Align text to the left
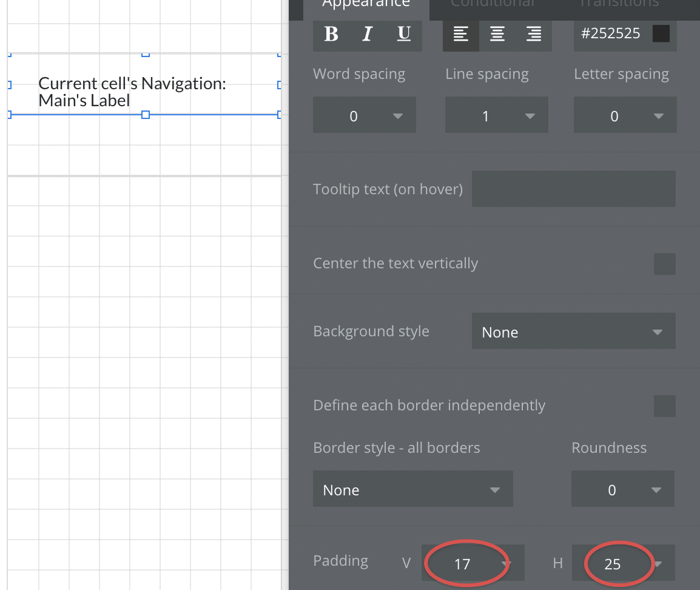Viewport: 700px width, 590px height. [461, 34]
